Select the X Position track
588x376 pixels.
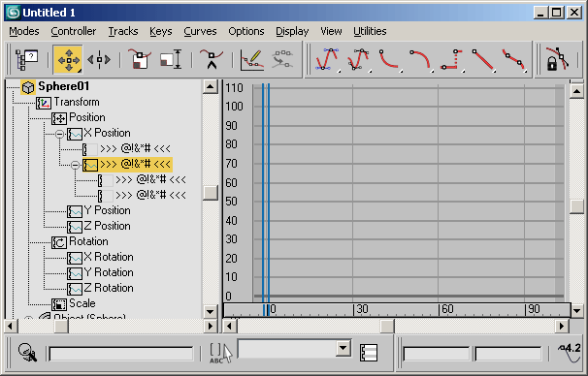pyautogui.click(x=108, y=133)
